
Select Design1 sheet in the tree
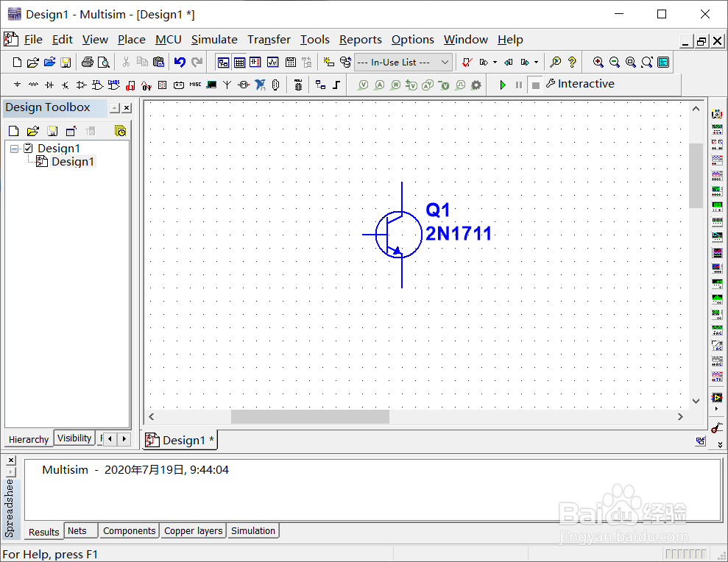click(72, 162)
